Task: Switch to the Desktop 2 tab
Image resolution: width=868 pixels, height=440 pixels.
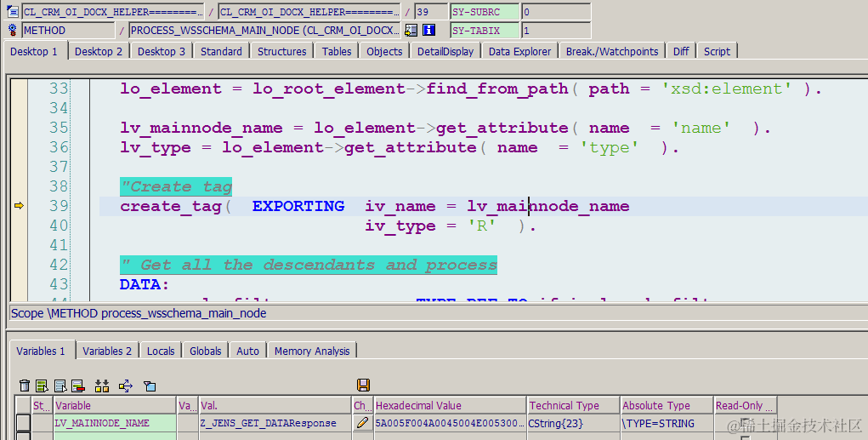Action: coord(99,52)
